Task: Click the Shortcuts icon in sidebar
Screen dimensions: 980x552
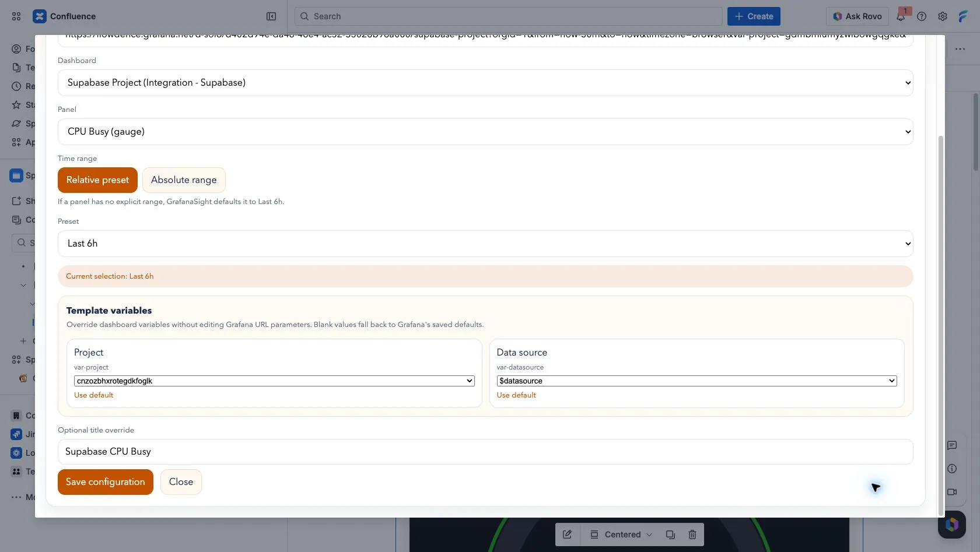Action: 16,201
